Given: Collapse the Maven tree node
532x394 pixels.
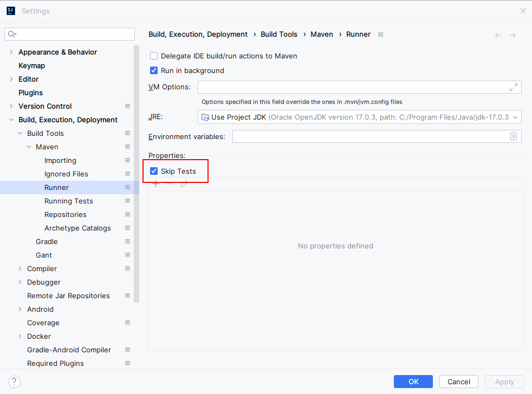Looking at the screenshot, I should coord(29,147).
